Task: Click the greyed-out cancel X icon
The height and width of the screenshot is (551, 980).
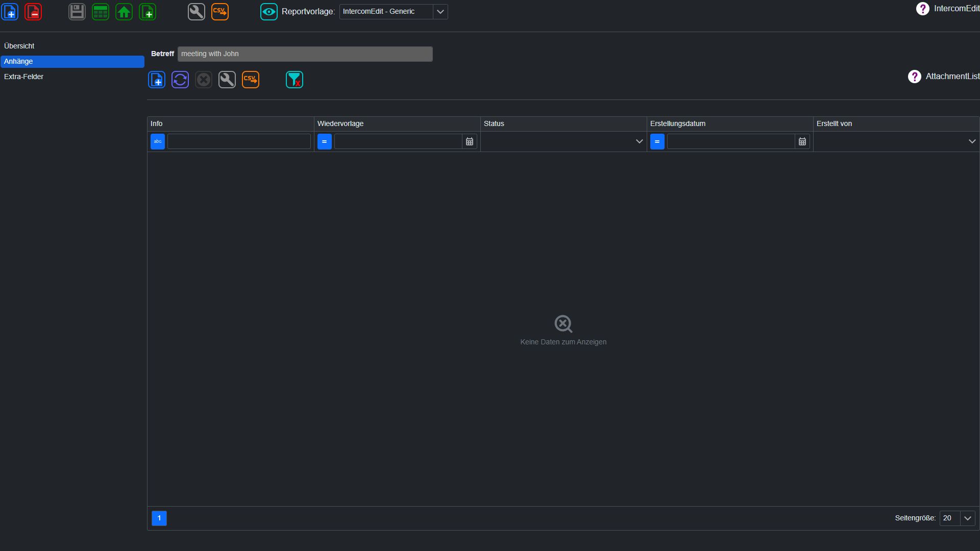Action: click(x=204, y=80)
